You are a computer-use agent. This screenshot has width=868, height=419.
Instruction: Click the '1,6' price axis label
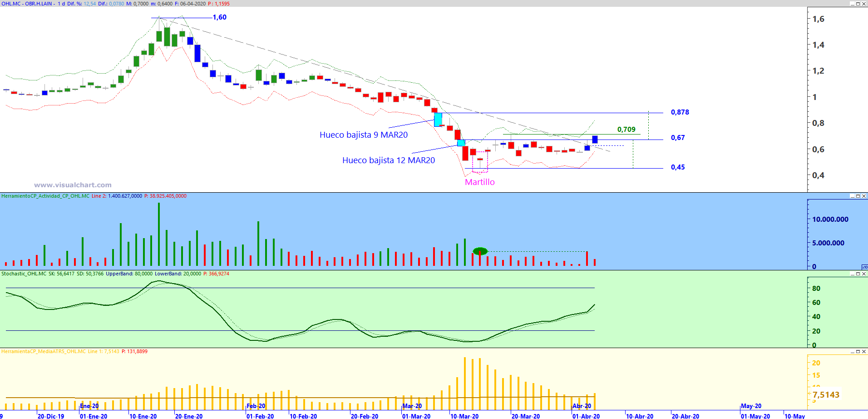coord(818,19)
